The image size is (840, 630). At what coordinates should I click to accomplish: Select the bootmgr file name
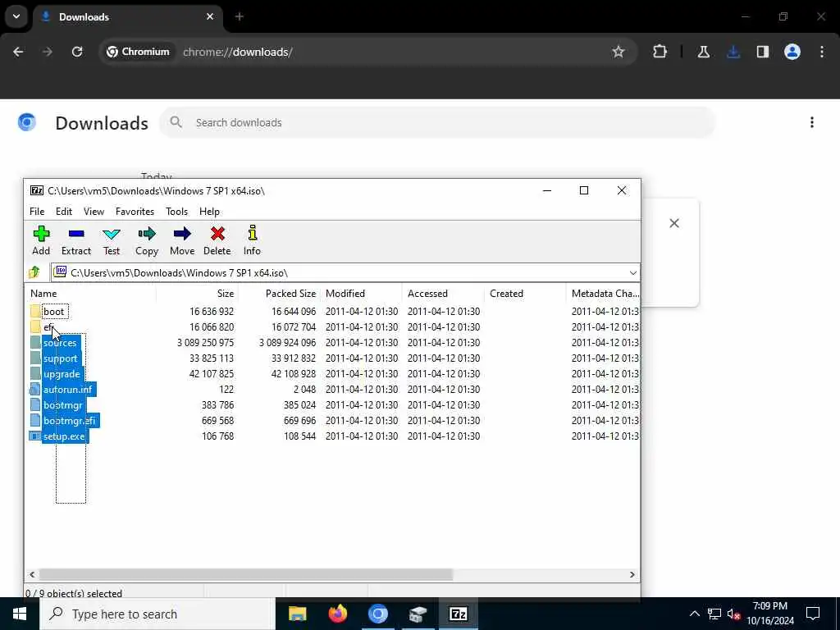tap(63, 405)
